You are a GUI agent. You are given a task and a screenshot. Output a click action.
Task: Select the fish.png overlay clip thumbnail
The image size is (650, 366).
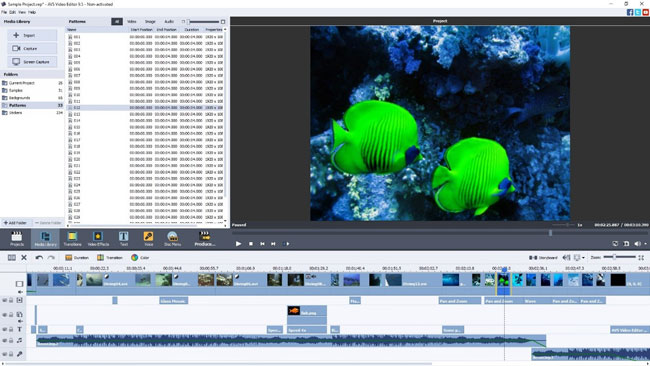tap(294, 310)
